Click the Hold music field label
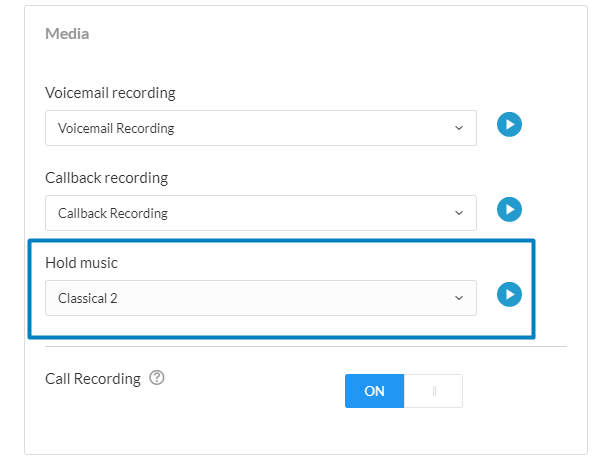 [x=82, y=262]
